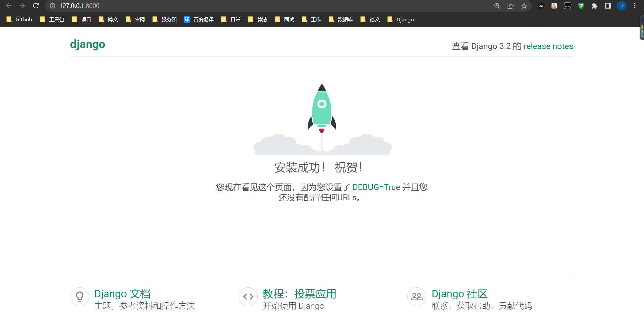Image resolution: width=644 pixels, height=325 pixels.
Task: Open the blue profile avatar
Action: pyautogui.click(x=622, y=6)
